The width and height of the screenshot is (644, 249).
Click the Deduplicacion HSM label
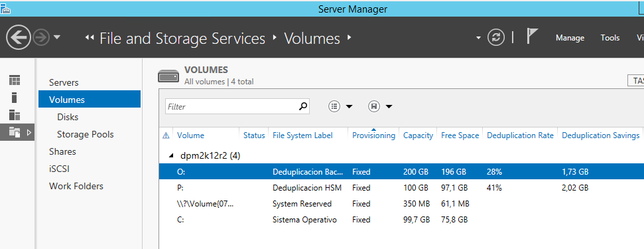307,188
